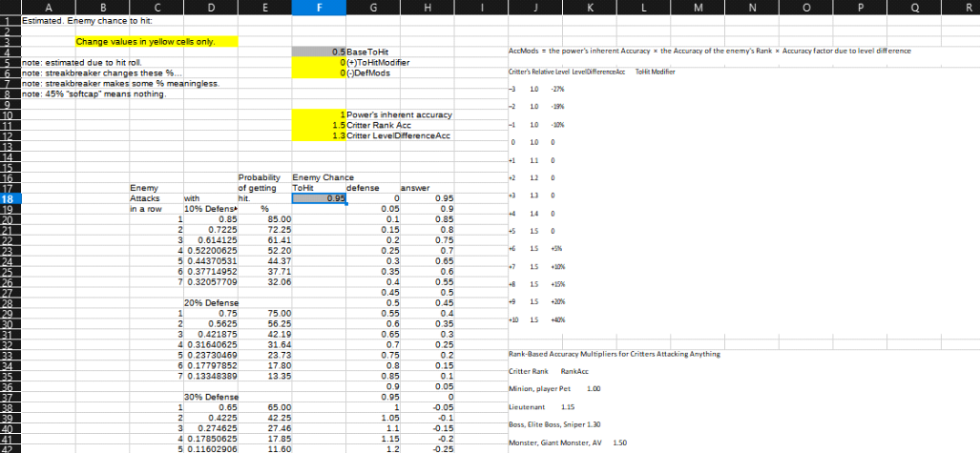980x453 pixels.
Task: Click 'Rank-Based Accuracy Multipliers' heading text
Action: click(x=615, y=354)
